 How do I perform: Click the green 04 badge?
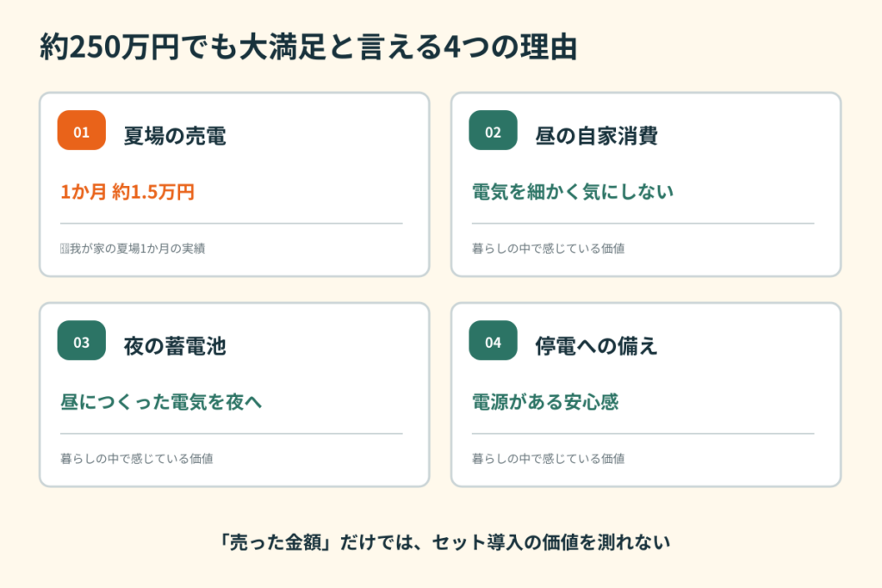pyautogui.click(x=494, y=341)
